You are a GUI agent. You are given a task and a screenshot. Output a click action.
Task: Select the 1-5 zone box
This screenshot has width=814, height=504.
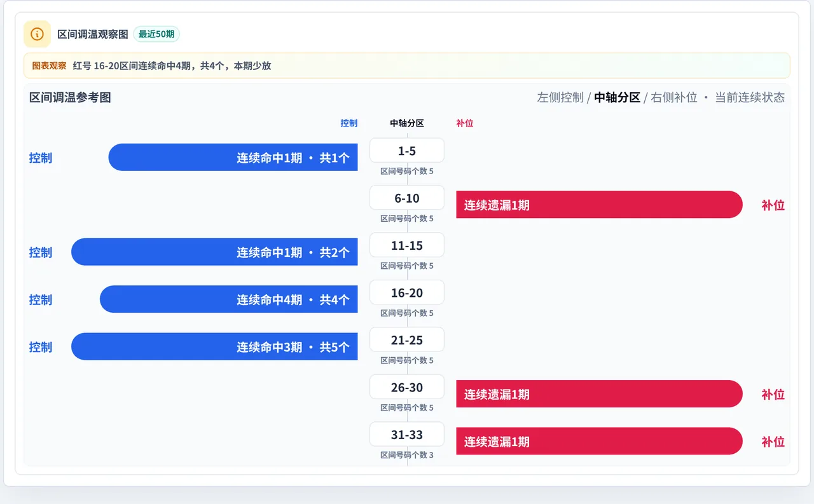407,151
